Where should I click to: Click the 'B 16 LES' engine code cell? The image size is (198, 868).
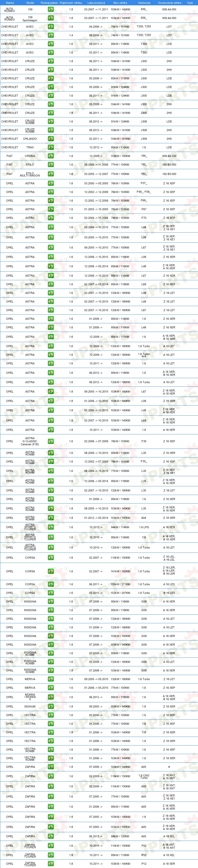[169, 593]
